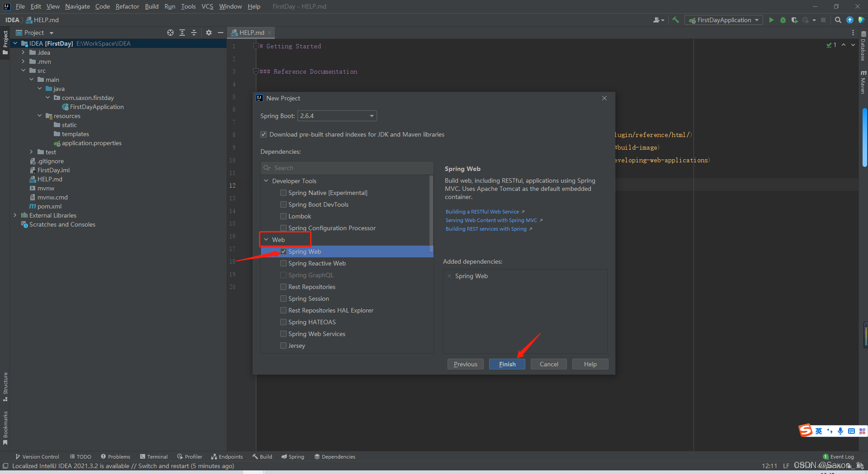Open the Profiler tool window
The image size is (868, 474).
(190, 457)
